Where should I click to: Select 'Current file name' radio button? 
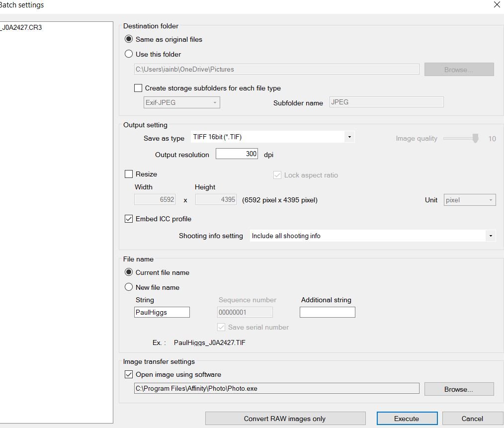click(x=129, y=272)
